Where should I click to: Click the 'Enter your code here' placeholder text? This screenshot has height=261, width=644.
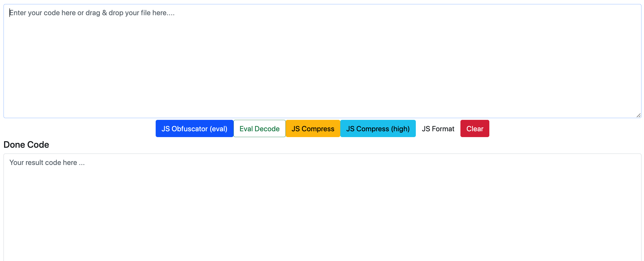[92, 13]
